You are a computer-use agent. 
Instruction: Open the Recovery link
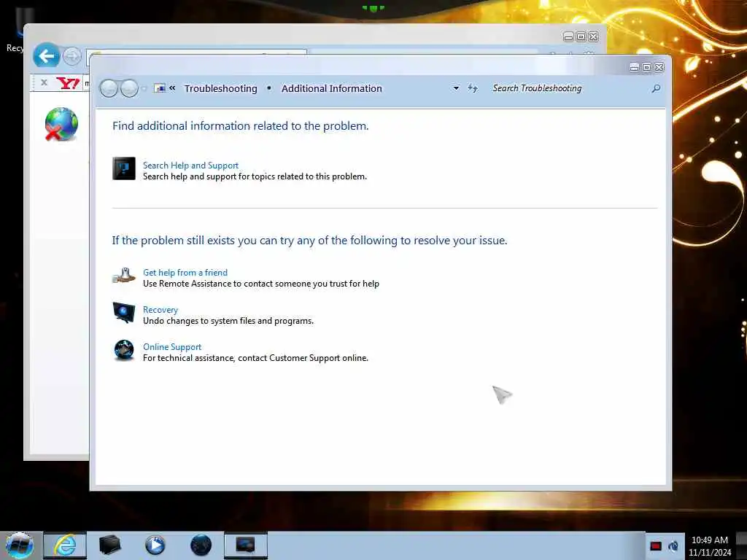(x=160, y=309)
